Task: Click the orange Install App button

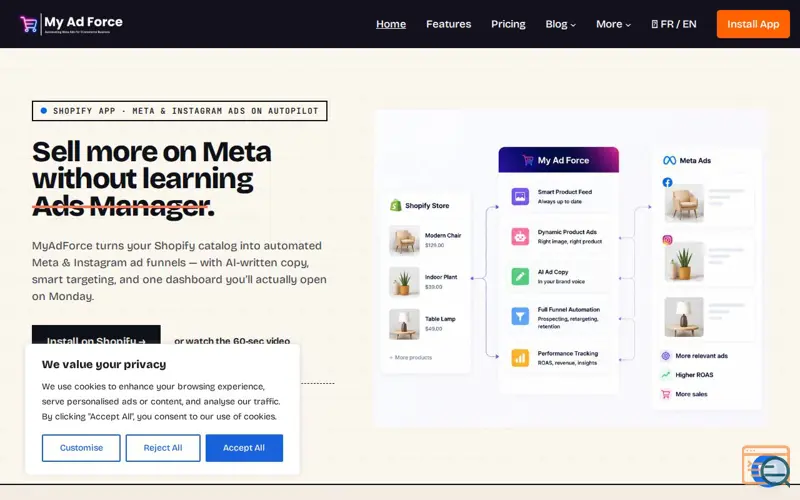Action: pyautogui.click(x=753, y=24)
